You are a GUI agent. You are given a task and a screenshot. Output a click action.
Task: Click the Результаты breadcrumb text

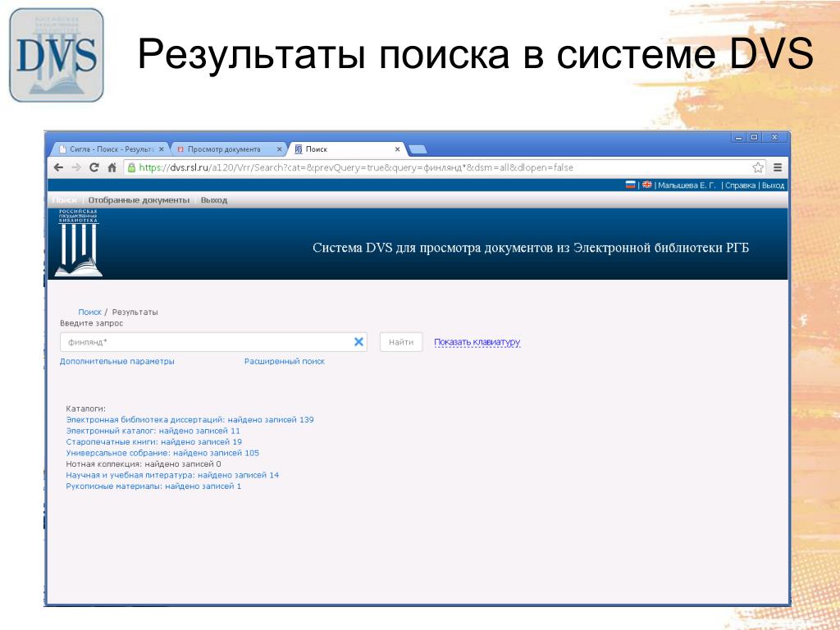point(135,312)
